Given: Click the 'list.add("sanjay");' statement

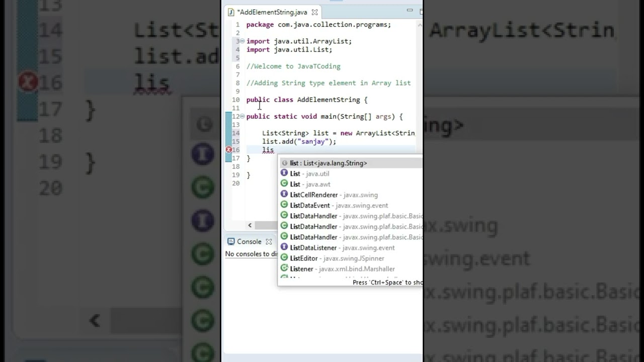Looking at the screenshot, I should click(x=299, y=141).
